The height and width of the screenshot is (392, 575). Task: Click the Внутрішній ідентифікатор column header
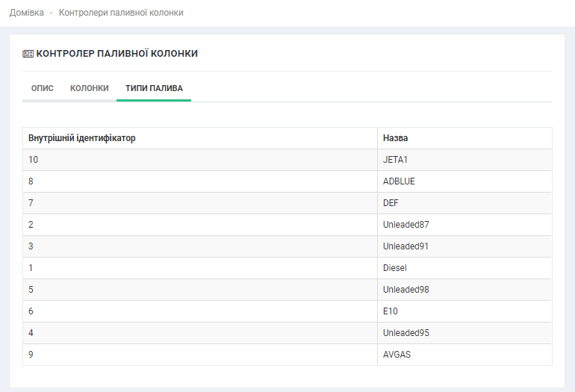tap(82, 138)
